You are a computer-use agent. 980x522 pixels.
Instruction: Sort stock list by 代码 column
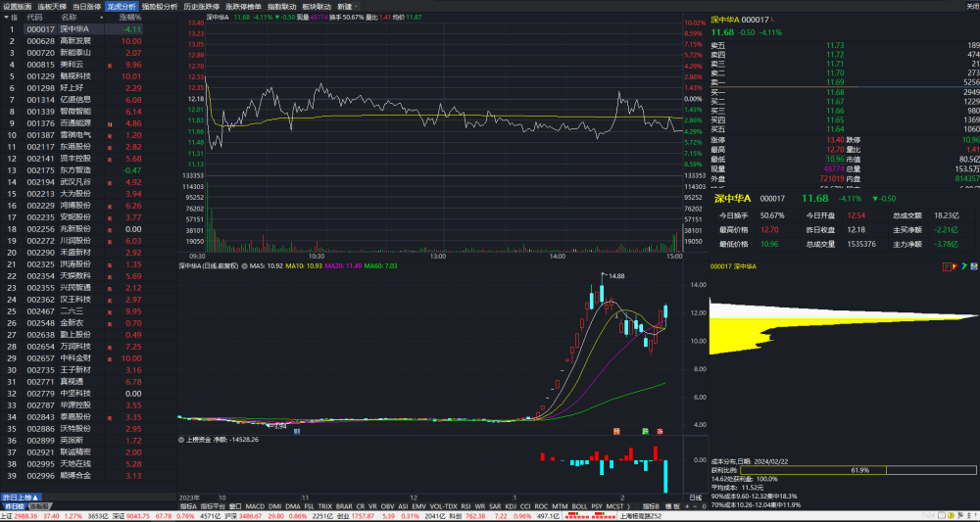(34, 18)
